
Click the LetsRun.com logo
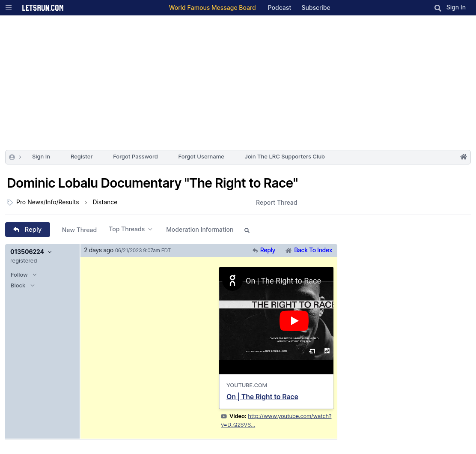click(x=43, y=8)
